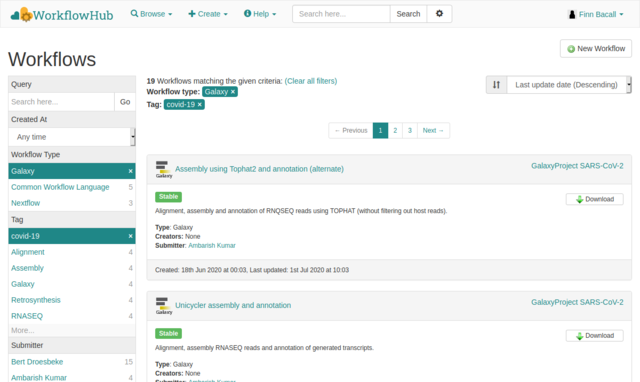Remove Galaxy chip via x icon
The image size is (640, 382).
coord(233,92)
